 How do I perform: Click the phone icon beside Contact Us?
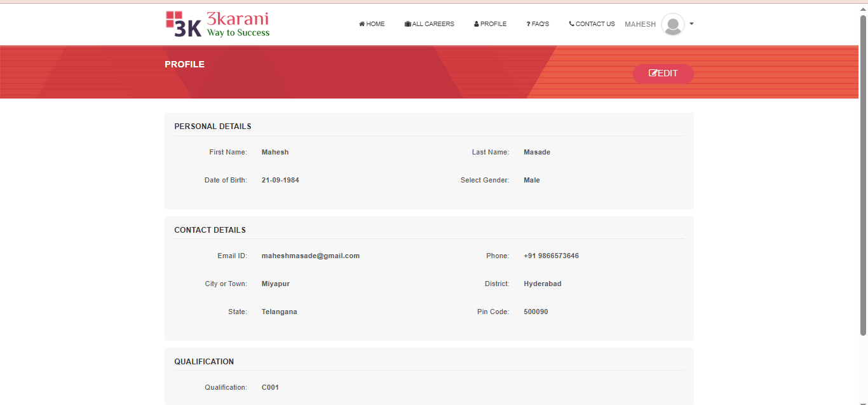coord(571,24)
